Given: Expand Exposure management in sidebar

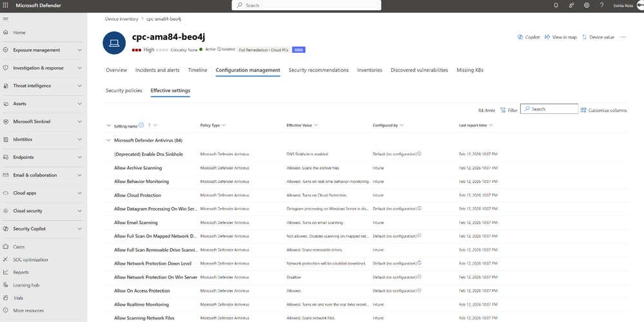Looking at the screenshot, I should point(80,50).
